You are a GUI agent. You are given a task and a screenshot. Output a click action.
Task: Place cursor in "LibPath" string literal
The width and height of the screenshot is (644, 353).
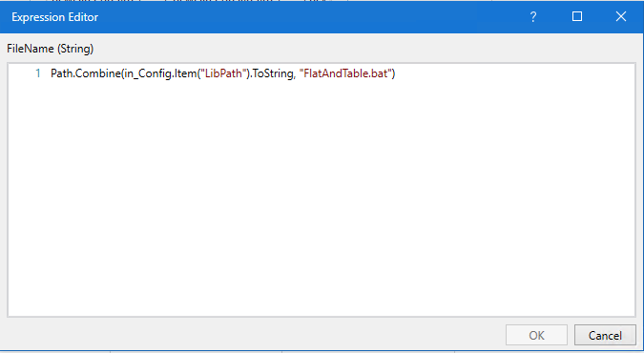click(x=223, y=73)
